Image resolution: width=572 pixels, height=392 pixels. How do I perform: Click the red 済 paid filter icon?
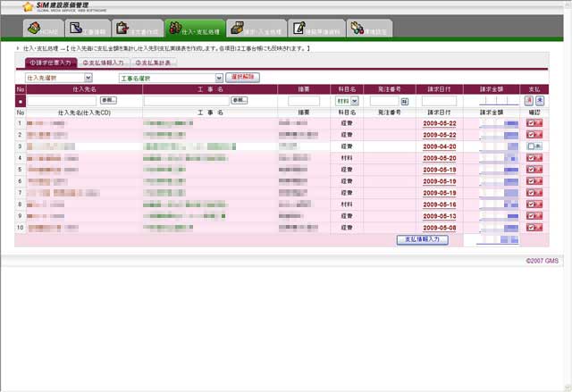pos(528,101)
